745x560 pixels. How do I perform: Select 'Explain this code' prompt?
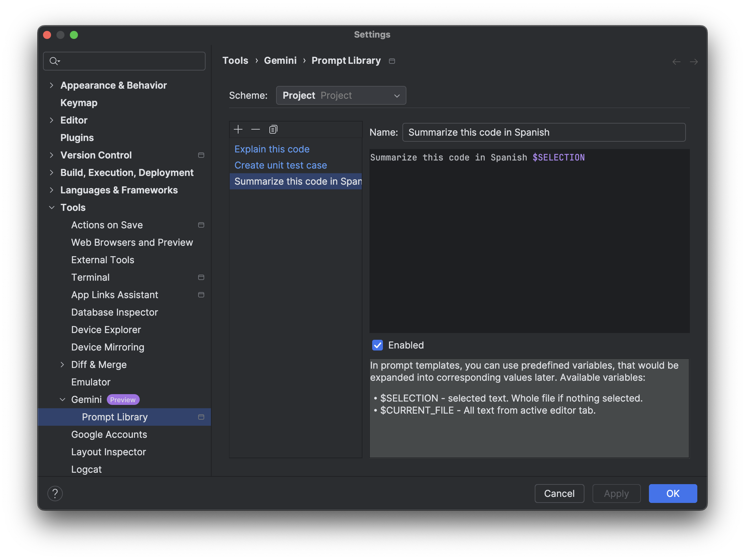coord(271,149)
